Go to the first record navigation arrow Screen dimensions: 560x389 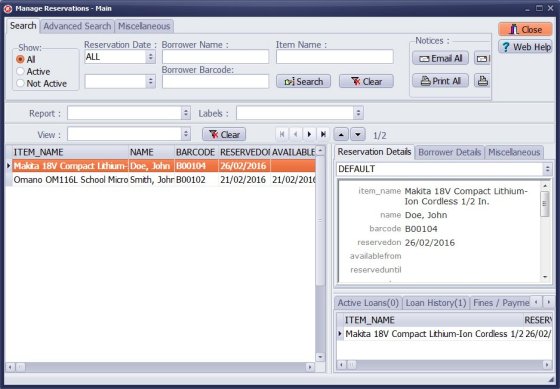(282, 134)
